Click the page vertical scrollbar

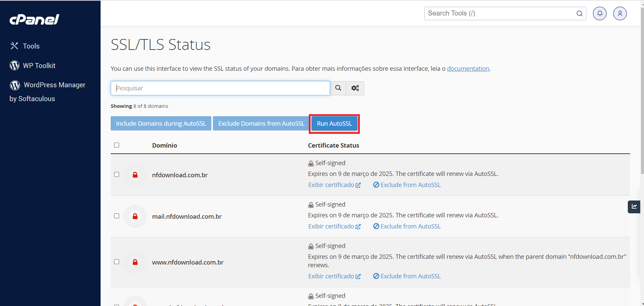[642, 91]
